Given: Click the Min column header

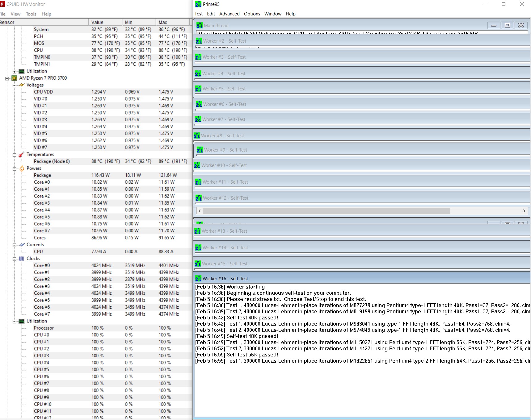Looking at the screenshot, I should (139, 22).
